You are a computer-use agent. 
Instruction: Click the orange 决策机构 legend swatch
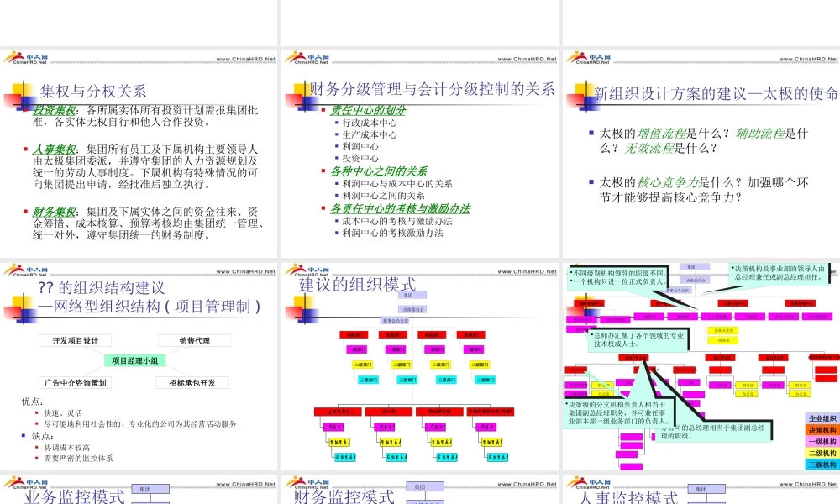[822, 430]
